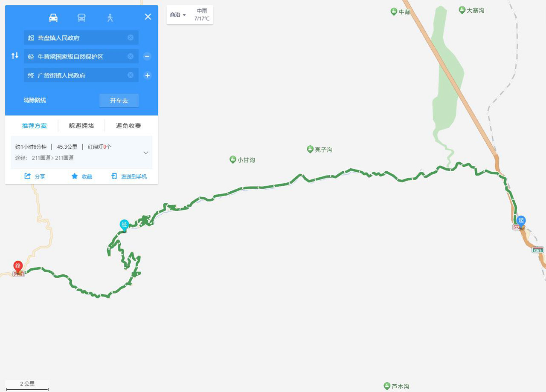The image size is (546, 392).
Task: Remove the 牛背梁 waypoint with the minus icon
Action: point(147,56)
